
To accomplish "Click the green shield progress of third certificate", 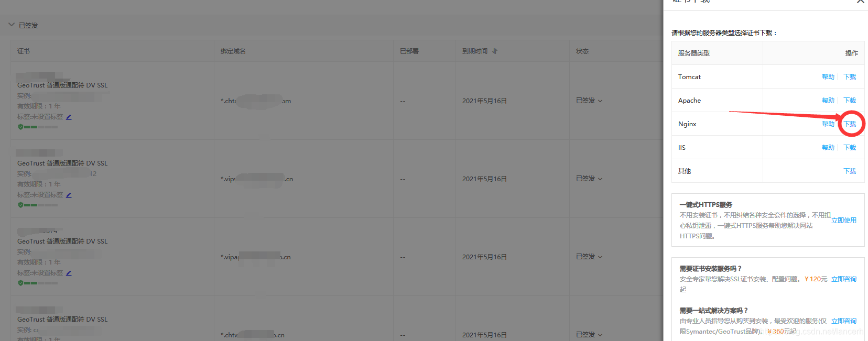I will 38,283.
